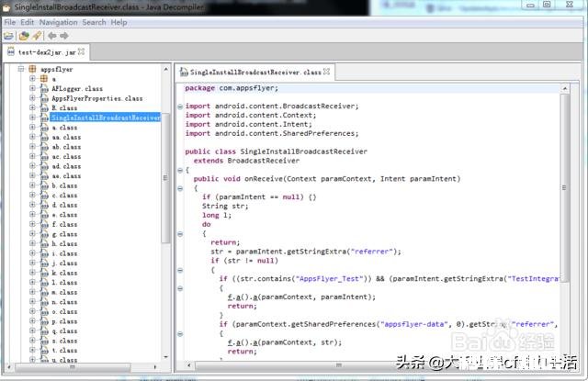Screen dimensions: 588x381
Task: Open the Navigation menu
Action: [58, 22]
